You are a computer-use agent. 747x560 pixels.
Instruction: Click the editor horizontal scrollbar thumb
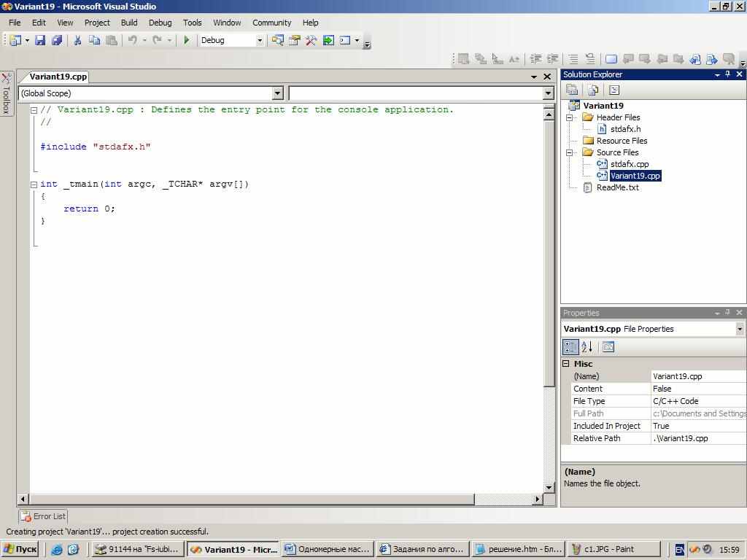252,499
